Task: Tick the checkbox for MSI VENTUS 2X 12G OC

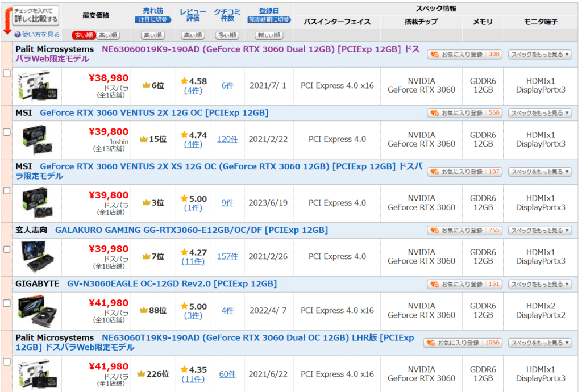Action: [x=7, y=132]
